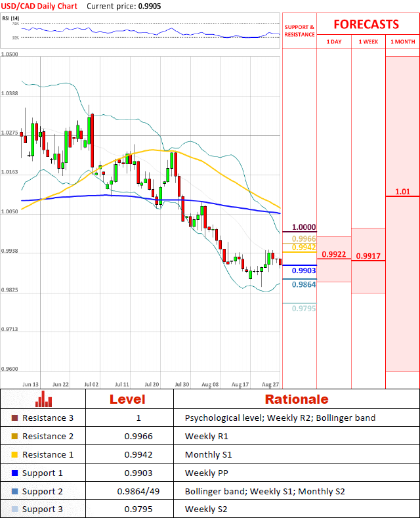Click the yellow Resistance 1 legend marker
Viewport: 420px width, 518px height.
15,455
